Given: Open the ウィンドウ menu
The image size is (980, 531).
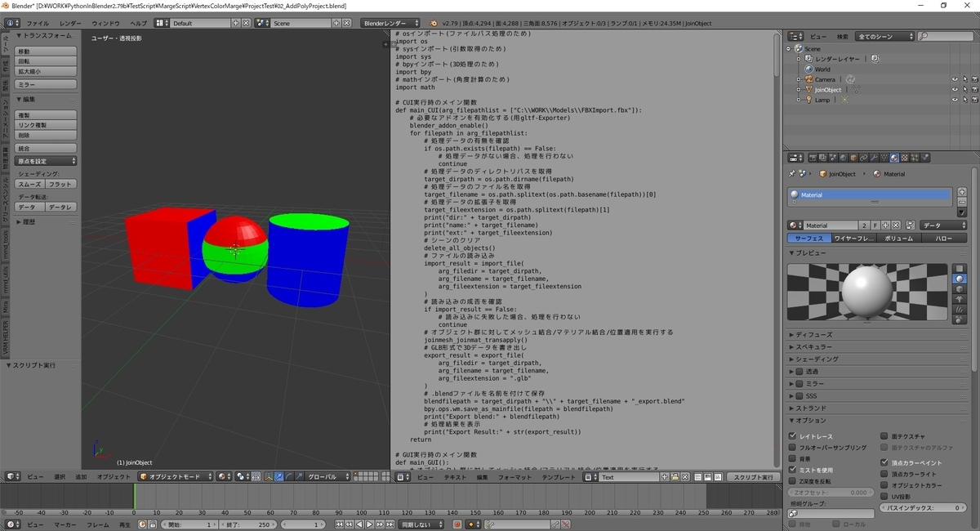Looking at the screenshot, I should coord(105,23).
